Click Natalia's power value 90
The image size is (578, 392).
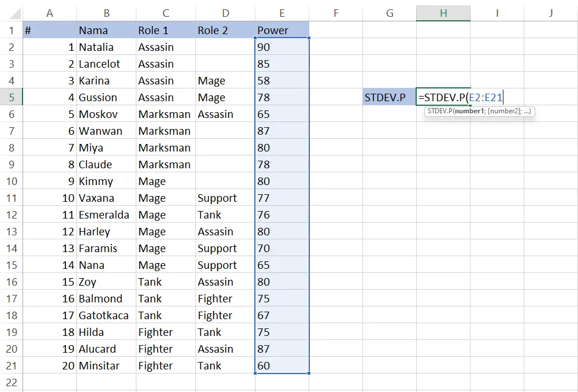tap(282, 47)
